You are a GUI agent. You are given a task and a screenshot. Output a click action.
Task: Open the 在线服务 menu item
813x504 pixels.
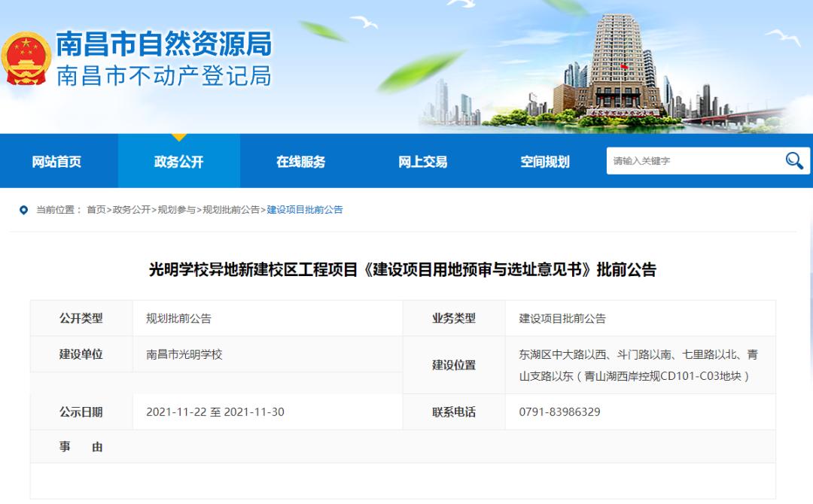(x=300, y=162)
